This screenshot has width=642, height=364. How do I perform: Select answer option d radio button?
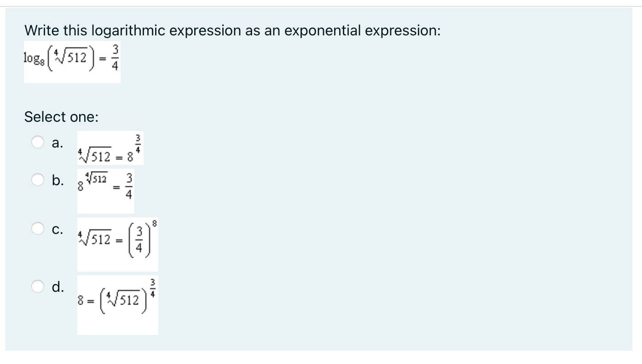38,286
